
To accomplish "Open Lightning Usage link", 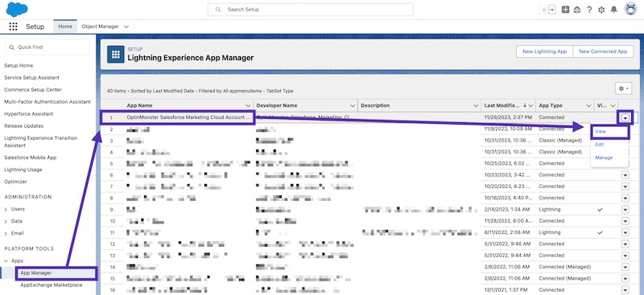I will [23, 170].
